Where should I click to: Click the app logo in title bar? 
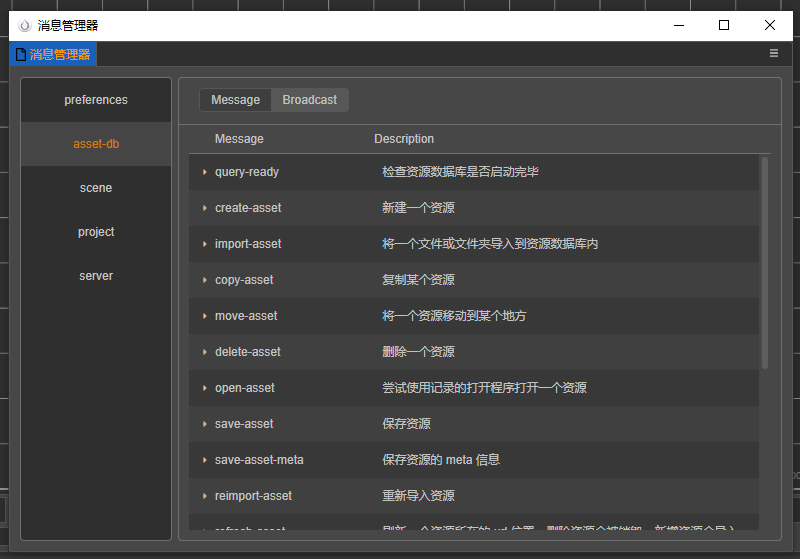tap(24, 26)
